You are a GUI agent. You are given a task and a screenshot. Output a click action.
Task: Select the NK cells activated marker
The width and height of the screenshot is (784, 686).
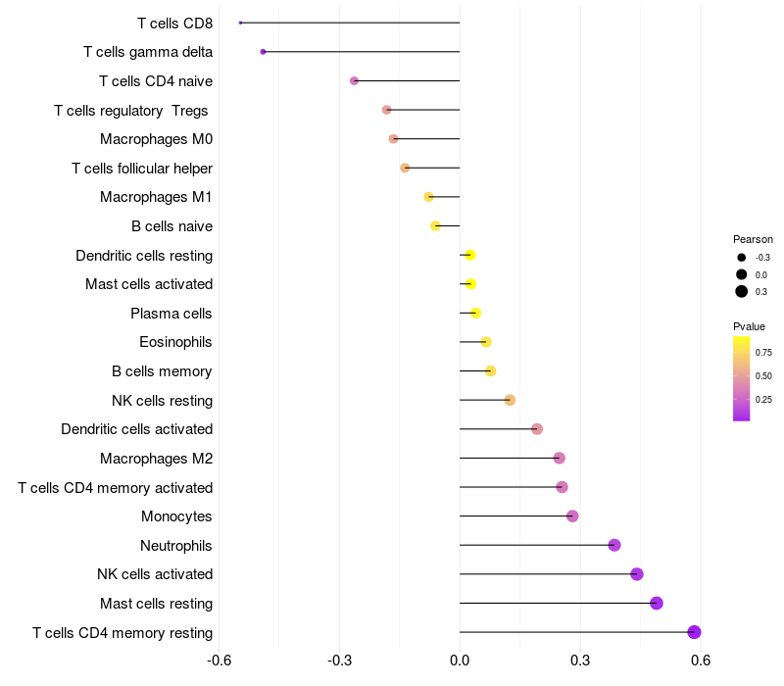pyautogui.click(x=636, y=574)
